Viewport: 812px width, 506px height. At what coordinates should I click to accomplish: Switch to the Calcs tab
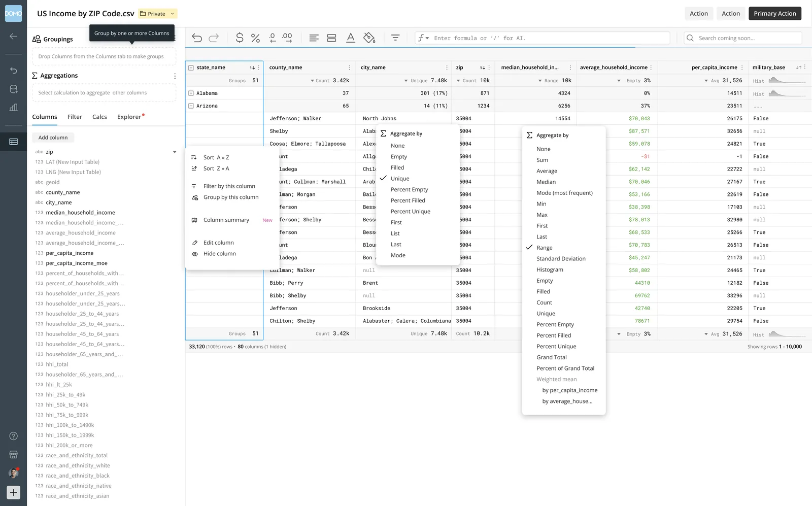coord(99,117)
